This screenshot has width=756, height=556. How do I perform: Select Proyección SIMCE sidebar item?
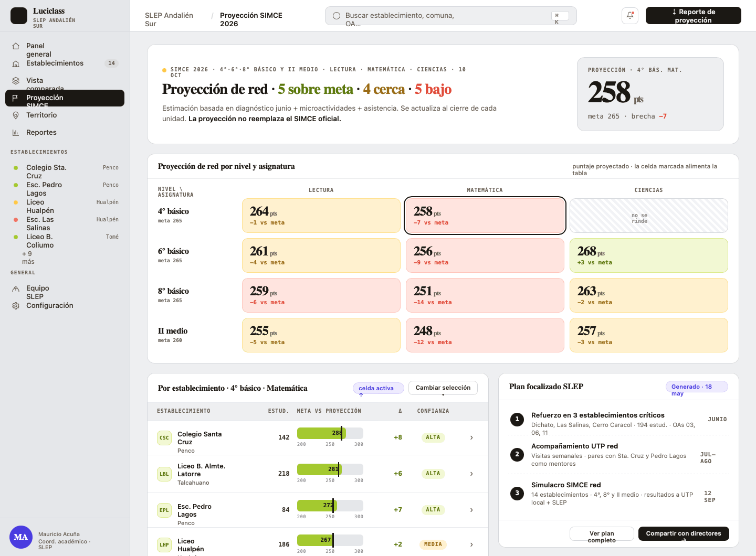point(65,98)
